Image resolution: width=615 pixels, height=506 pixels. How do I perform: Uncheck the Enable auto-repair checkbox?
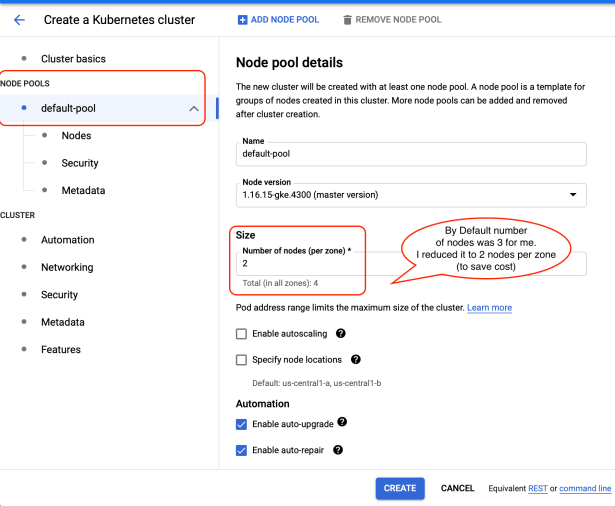click(241, 451)
